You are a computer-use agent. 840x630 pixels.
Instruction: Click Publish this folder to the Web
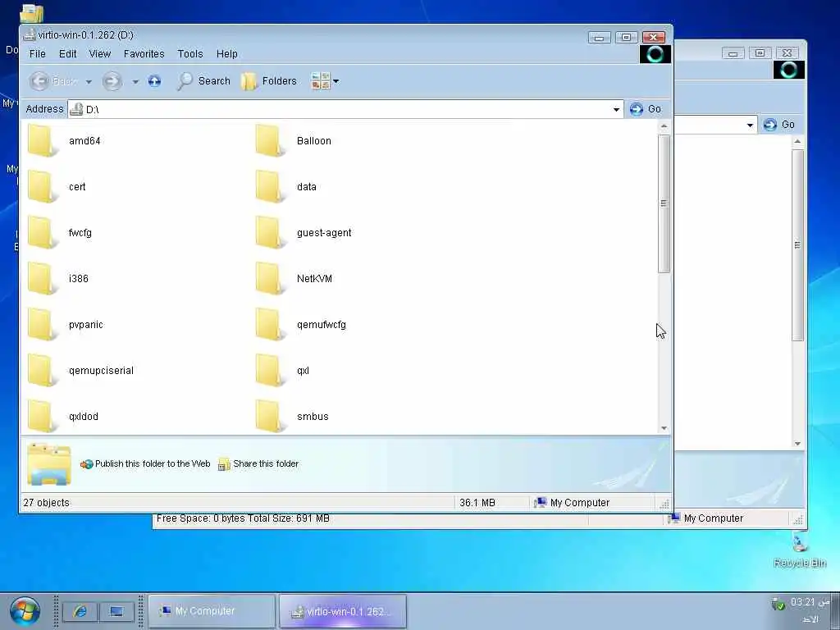pyautogui.click(x=145, y=464)
